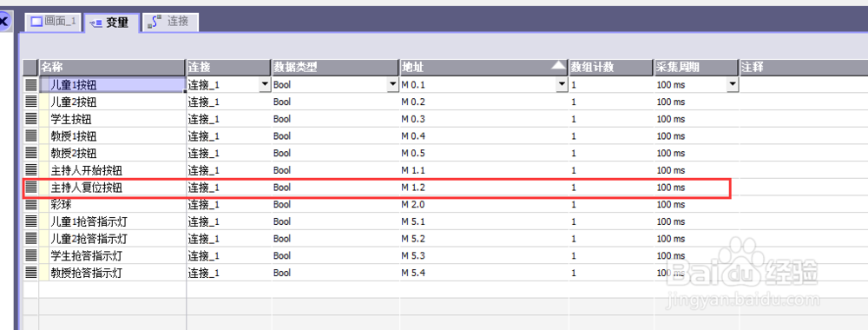The width and height of the screenshot is (868, 330).
Task: Select the 教授2按钮 name cell
Action: (x=112, y=153)
